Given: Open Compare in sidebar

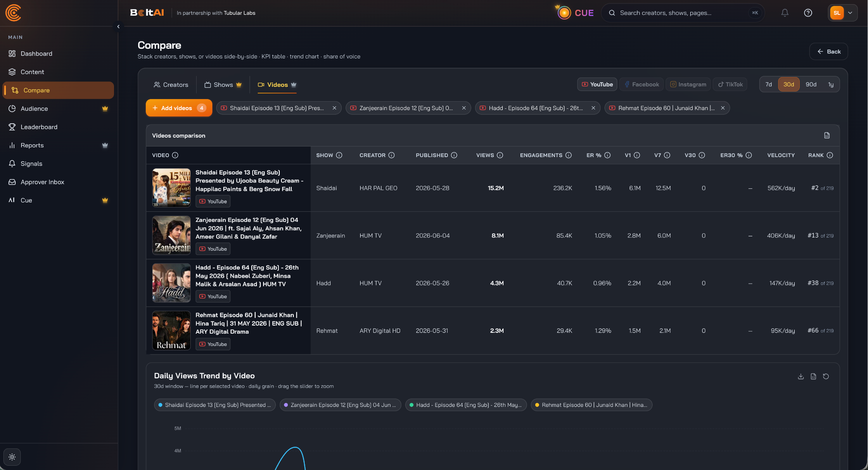Looking at the screenshot, I should pos(58,90).
